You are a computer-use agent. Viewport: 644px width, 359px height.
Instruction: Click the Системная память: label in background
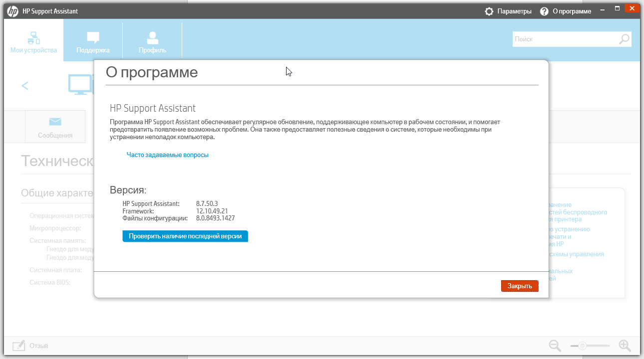(58, 240)
